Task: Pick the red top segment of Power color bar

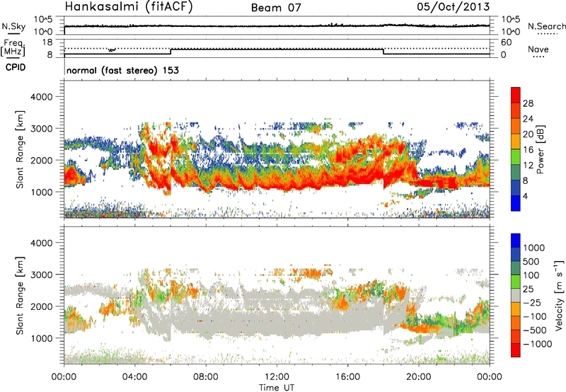Action: 516,95
